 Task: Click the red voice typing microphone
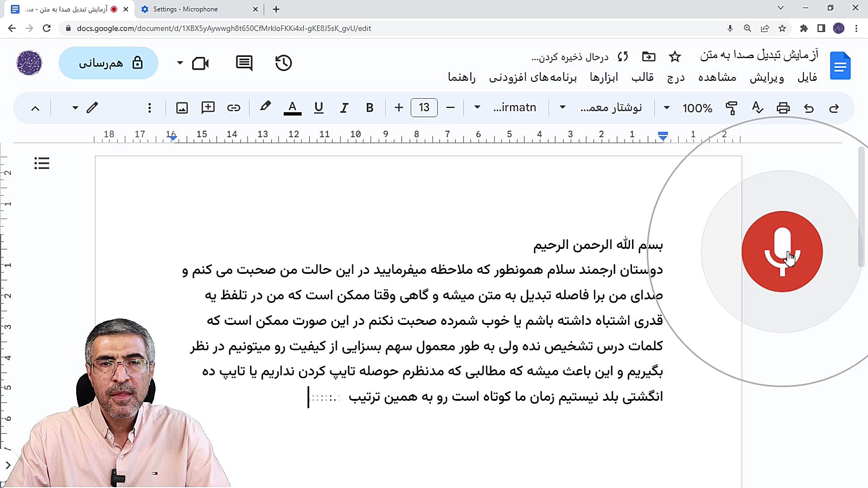(x=783, y=252)
